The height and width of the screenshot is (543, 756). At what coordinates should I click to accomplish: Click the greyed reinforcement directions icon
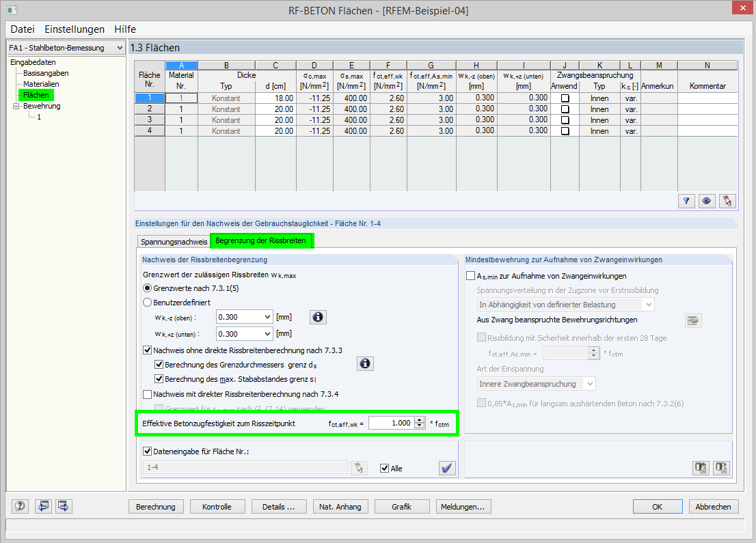[x=693, y=321]
